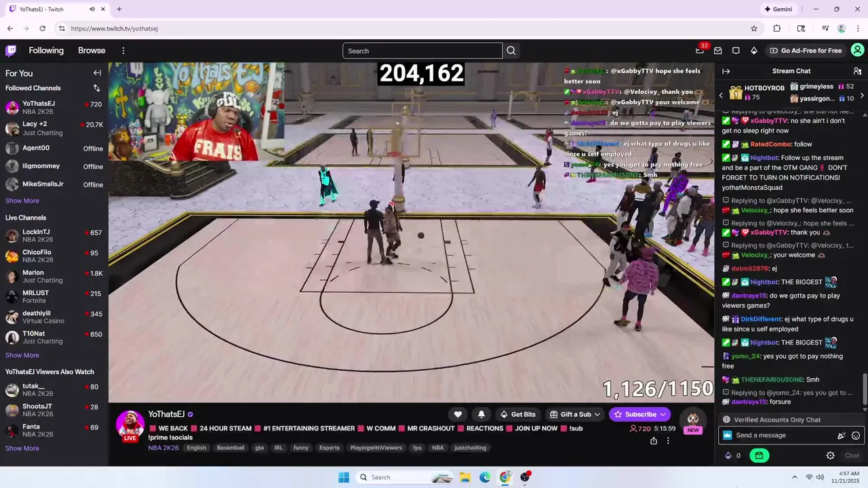868x488 pixels.
Task: Open the stream's three-dot options menu
Action: tap(668, 441)
